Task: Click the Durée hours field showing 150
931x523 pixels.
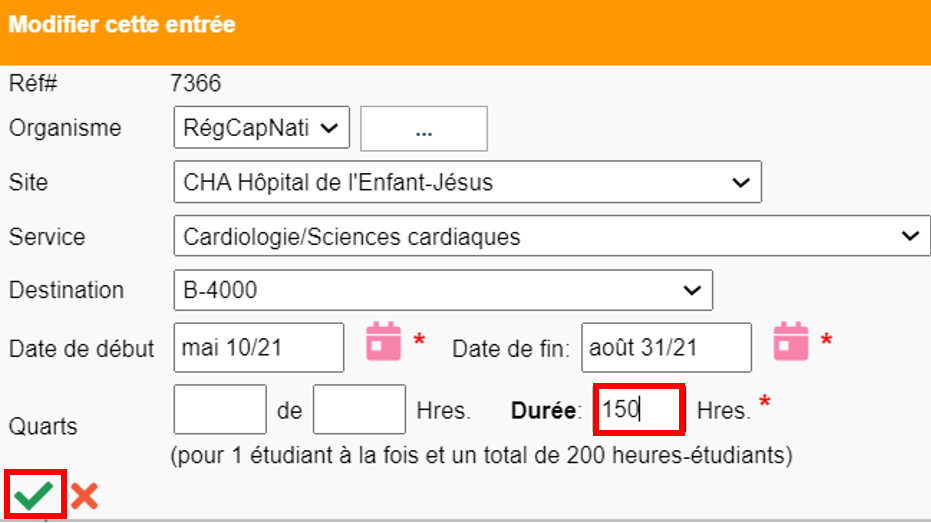Action: point(639,410)
